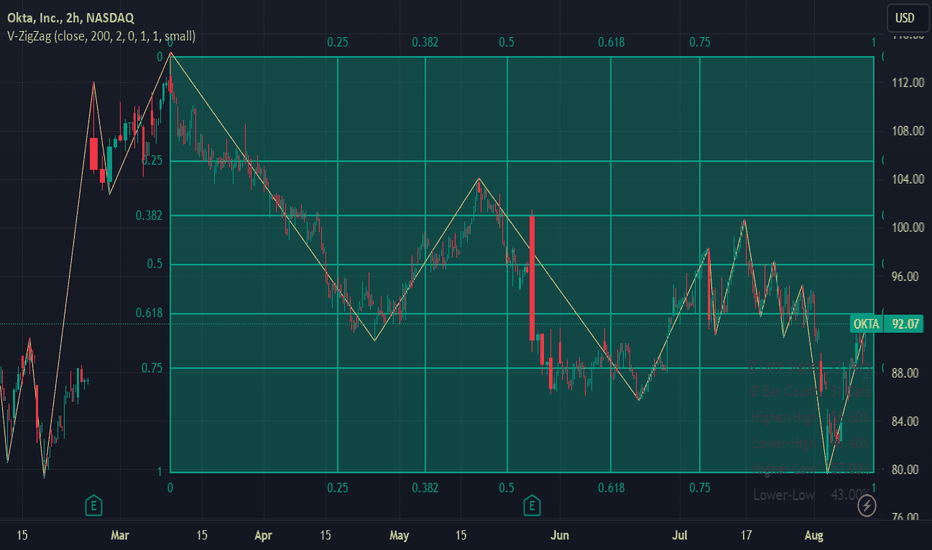Click the 0.618 Fib level label left of grid
Screen dimensions: 932x550
coord(149,313)
